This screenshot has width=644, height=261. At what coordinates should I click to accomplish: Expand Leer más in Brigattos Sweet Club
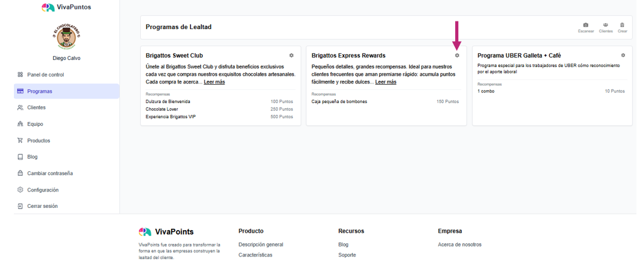(215, 82)
